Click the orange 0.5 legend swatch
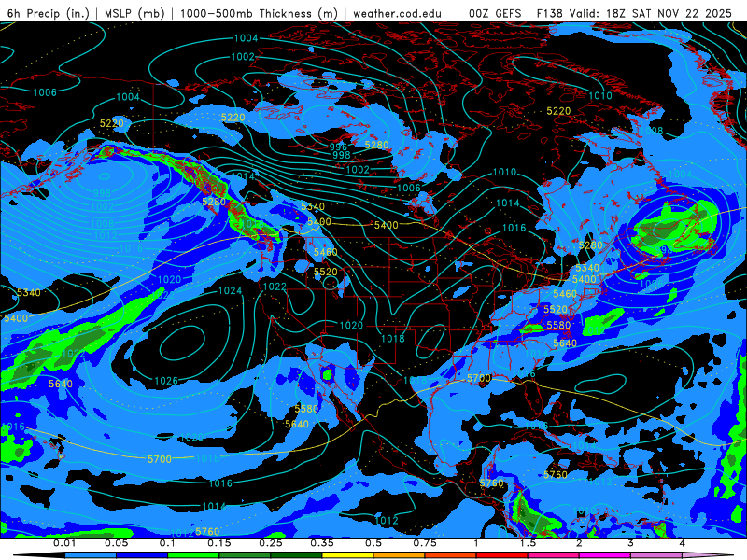The image size is (747, 560). coord(399,555)
